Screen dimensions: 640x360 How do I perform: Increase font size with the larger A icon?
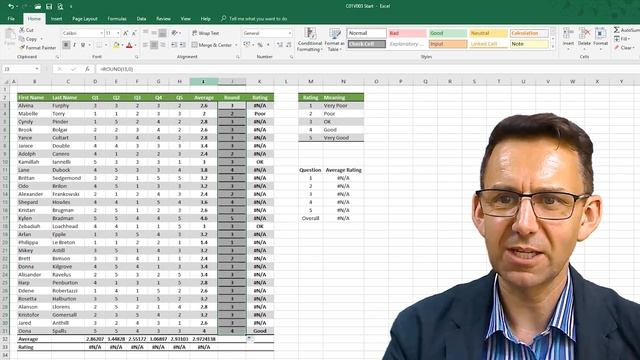point(126,33)
